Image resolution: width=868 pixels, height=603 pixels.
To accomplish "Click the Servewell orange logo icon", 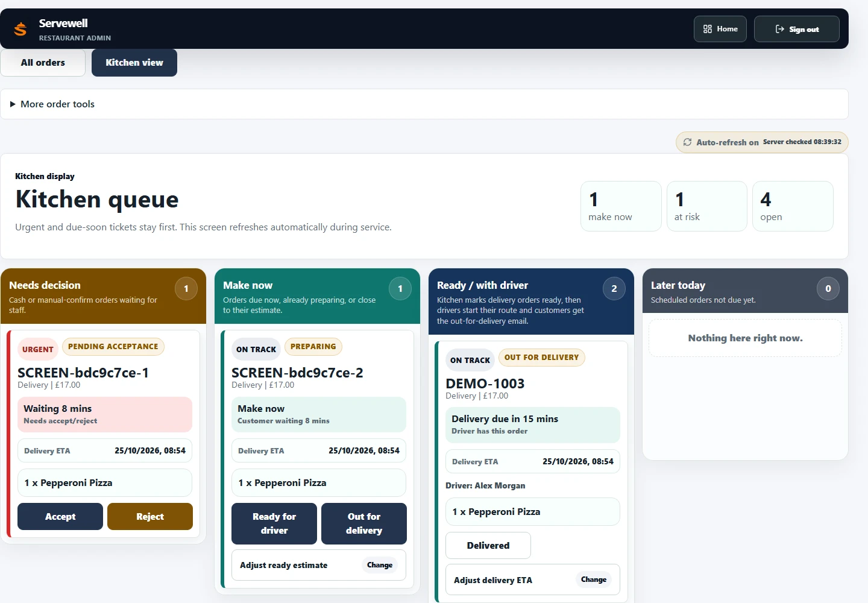I will (20, 29).
